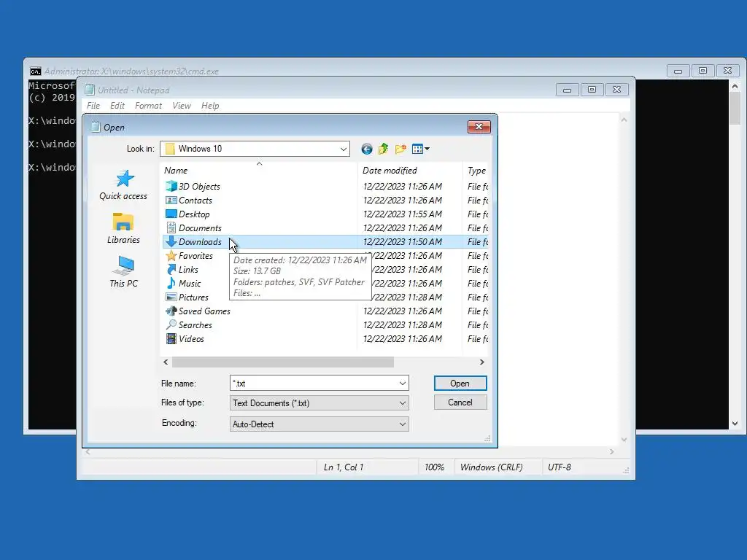Click the Open button
This screenshot has width=747, height=560.
(460, 384)
